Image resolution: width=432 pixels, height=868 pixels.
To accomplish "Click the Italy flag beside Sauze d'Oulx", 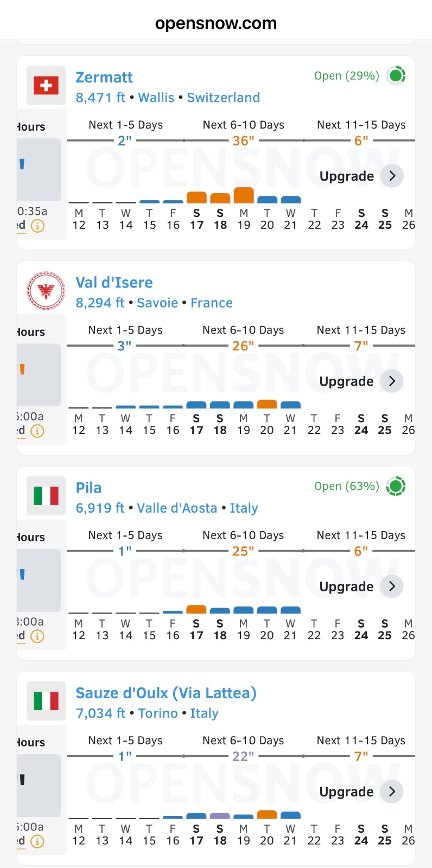I will pyautogui.click(x=46, y=701).
